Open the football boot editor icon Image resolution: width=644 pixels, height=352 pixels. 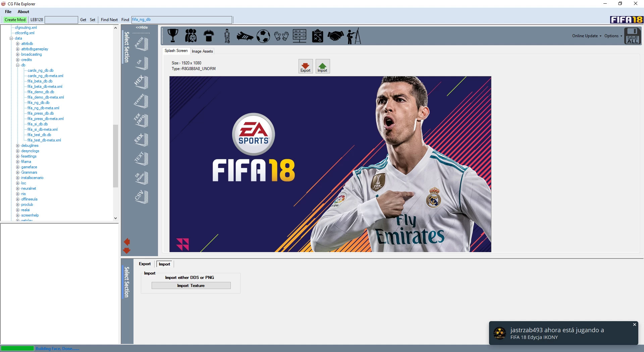click(245, 36)
